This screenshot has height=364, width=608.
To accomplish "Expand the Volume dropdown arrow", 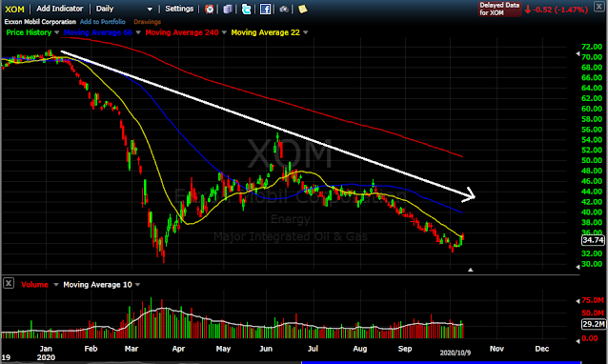I will [x=56, y=285].
